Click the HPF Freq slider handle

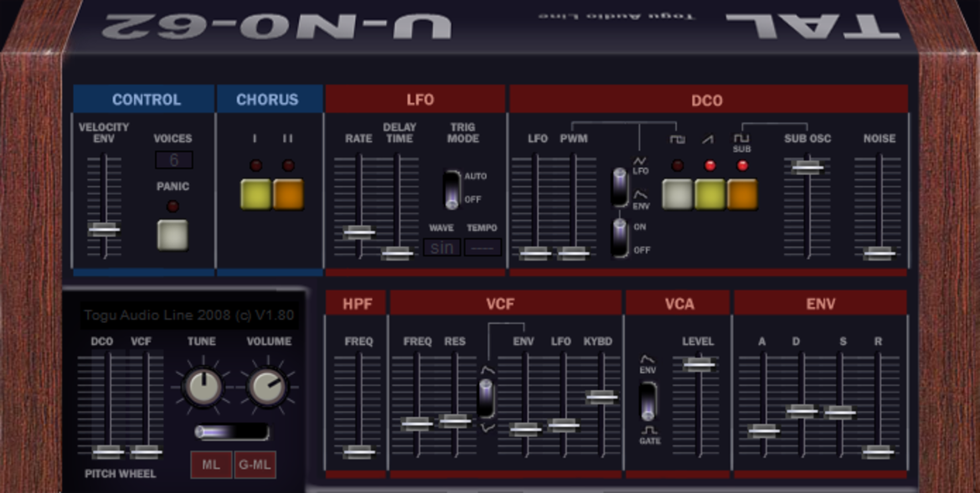pos(358,451)
